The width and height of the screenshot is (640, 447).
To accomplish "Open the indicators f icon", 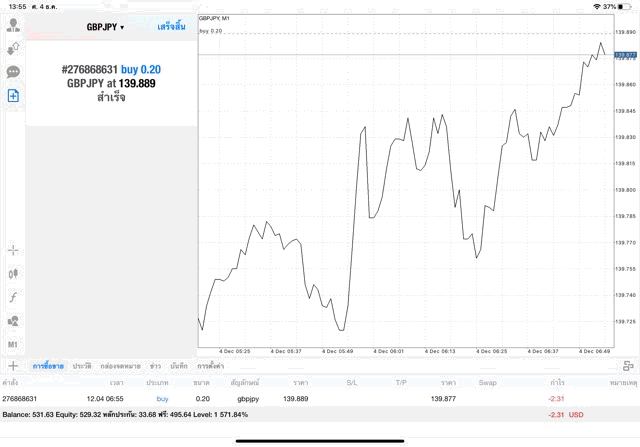I will click(x=13, y=297).
